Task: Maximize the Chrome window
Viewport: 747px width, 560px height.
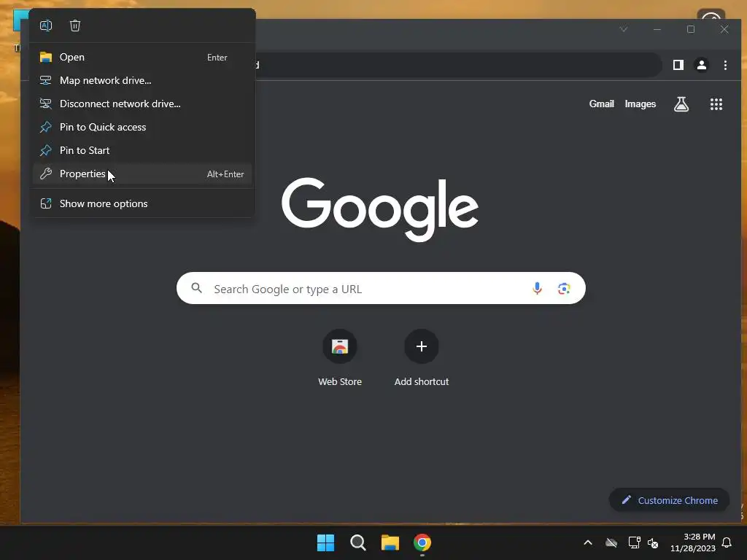Action: point(691,29)
